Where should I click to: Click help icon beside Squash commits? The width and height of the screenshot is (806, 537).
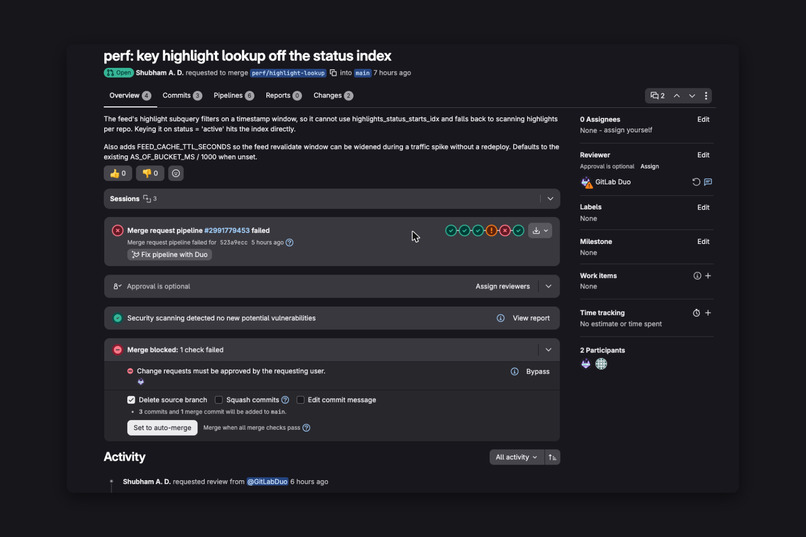[x=285, y=400]
